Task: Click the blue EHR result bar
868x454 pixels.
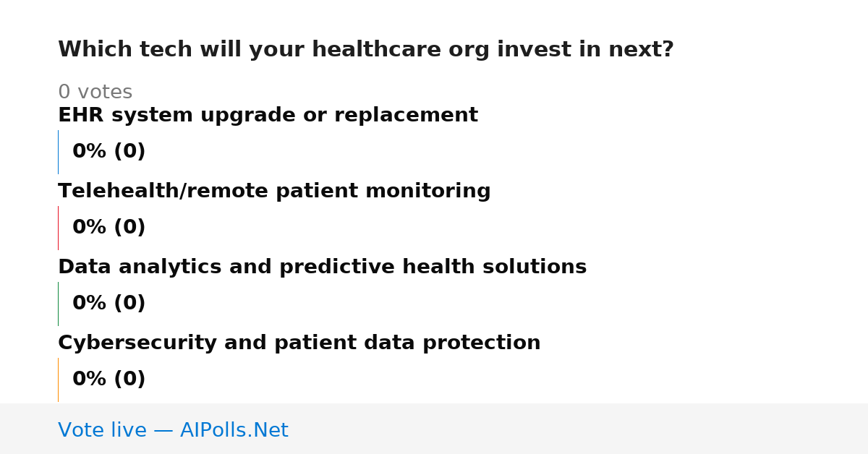Action: (58, 152)
